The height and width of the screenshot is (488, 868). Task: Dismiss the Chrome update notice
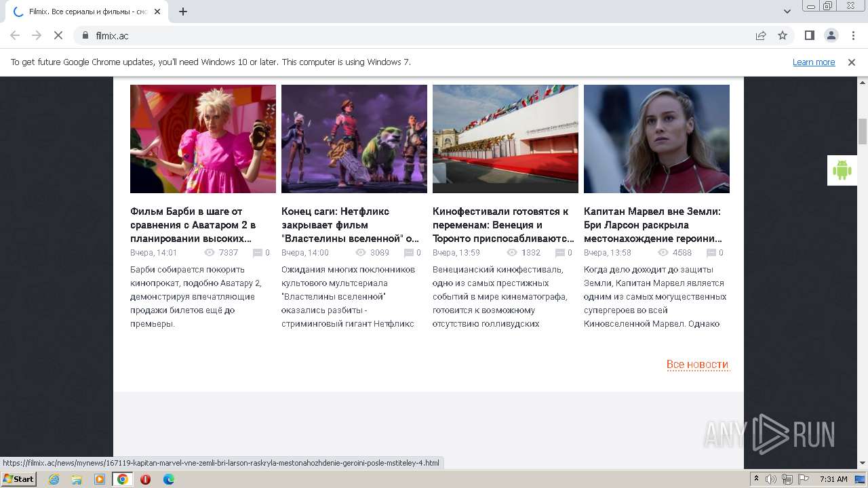click(x=852, y=62)
